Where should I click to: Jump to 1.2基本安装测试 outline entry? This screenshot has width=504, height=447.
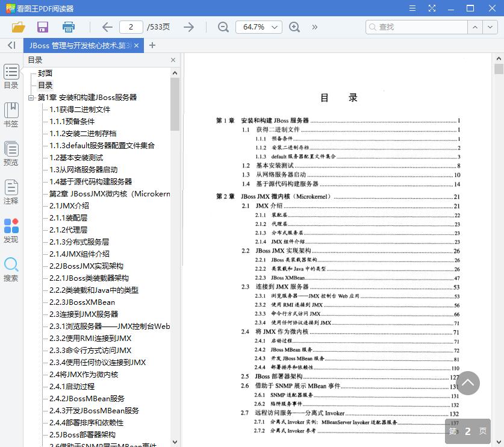tap(76, 158)
